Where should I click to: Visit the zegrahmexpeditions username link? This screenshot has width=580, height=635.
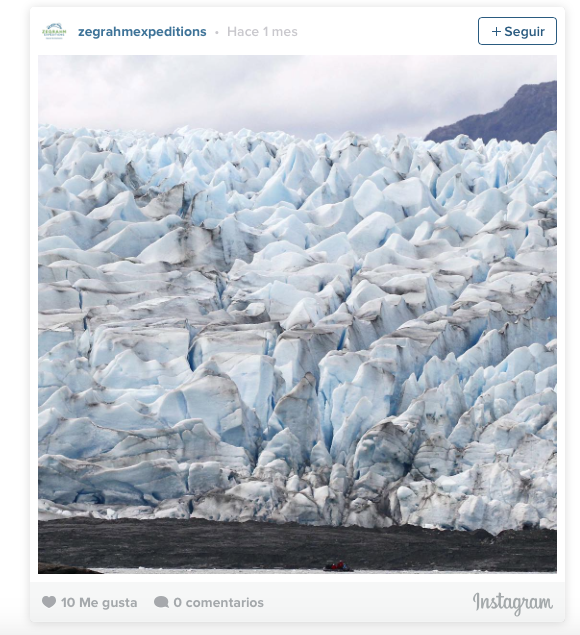(142, 32)
